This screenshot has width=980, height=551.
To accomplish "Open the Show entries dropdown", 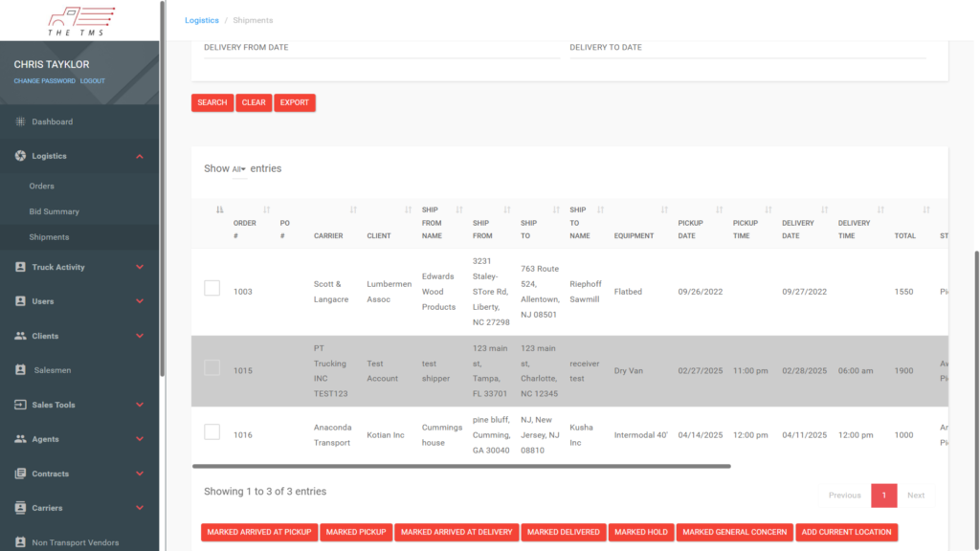I will tap(238, 169).
